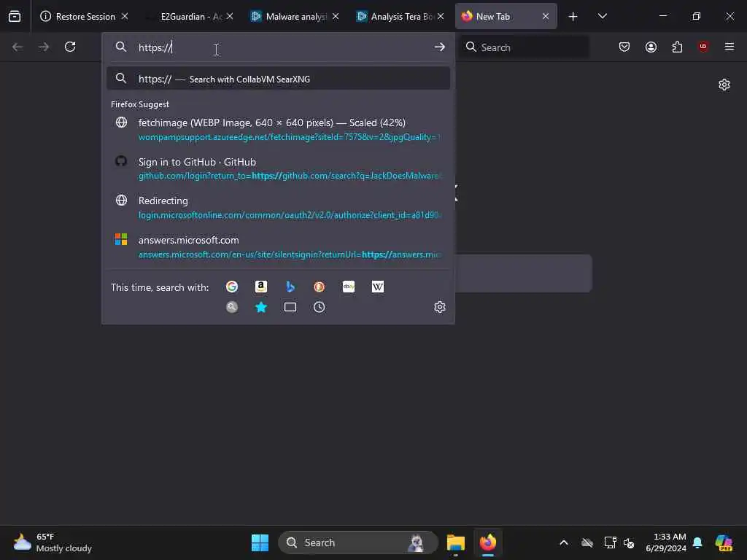
Task: Switch to the Restore Session tab
Action: click(x=84, y=16)
